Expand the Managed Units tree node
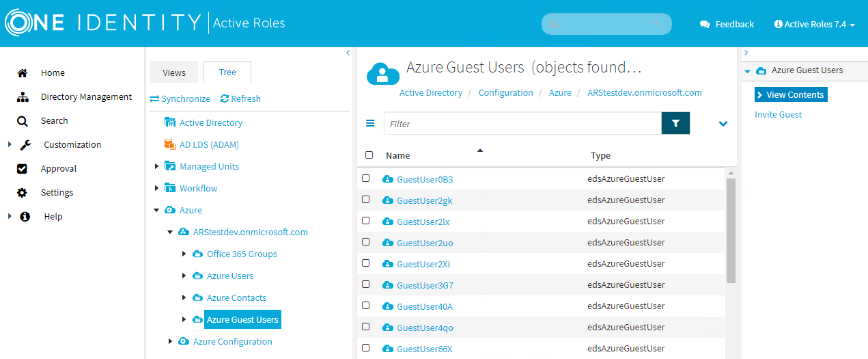The height and width of the screenshot is (359, 868). click(157, 166)
